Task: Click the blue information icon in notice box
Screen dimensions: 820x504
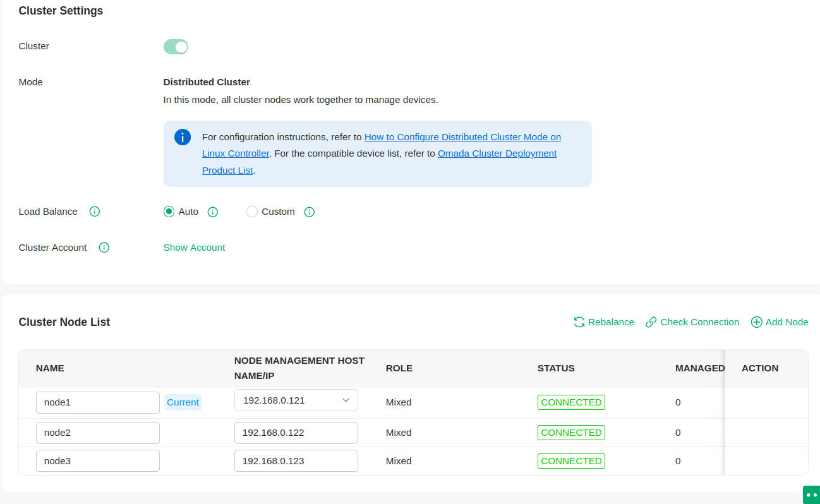Action: tap(183, 137)
